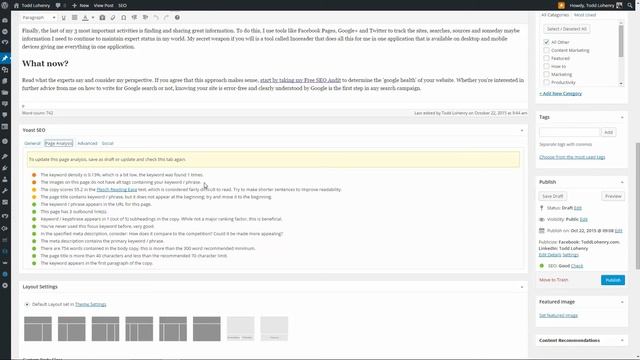Expand the Content Recommendations panel
This screenshot has height=360, width=640.
[x=622, y=340]
